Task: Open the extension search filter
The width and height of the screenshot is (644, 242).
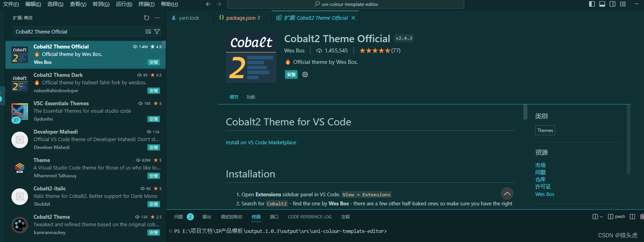Action: point(157,32)
